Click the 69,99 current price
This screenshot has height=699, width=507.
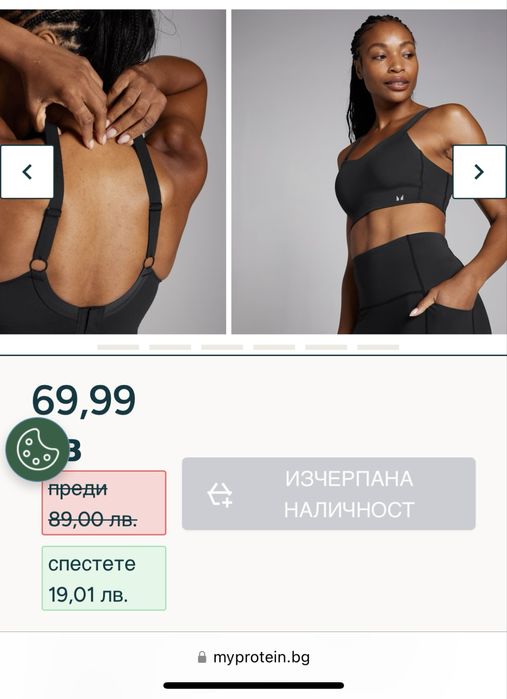click(83, 400)
